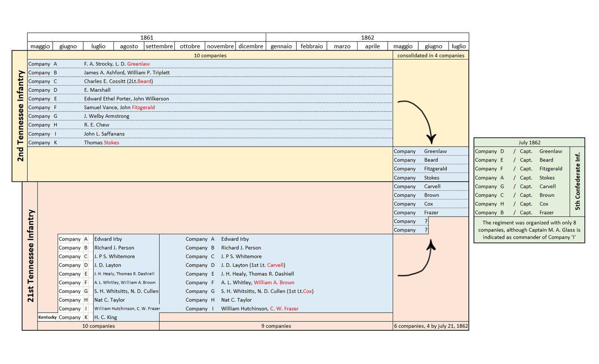This screenshot has width=599, height=364.
Task: Select Company H / Capt. Cox row
Action: point(522,204)
